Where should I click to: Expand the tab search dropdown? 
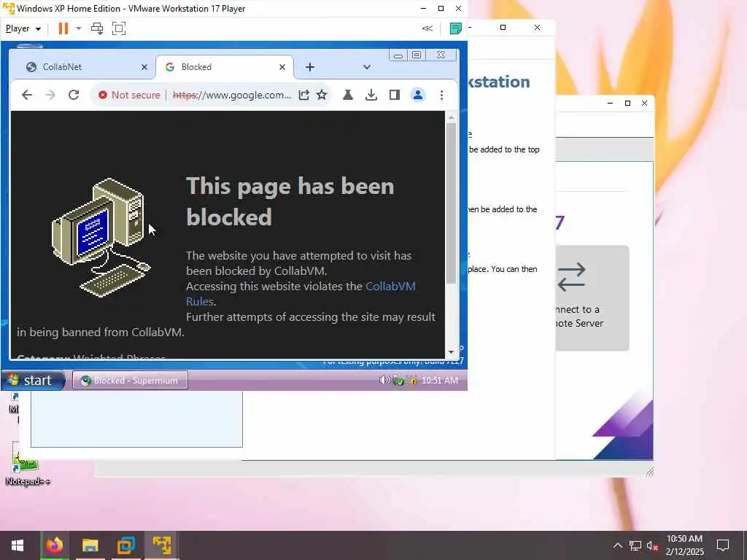pos(366,67)
